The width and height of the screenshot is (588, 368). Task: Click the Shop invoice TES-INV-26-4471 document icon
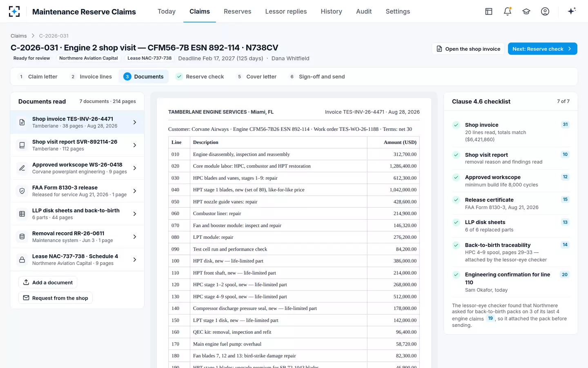[x=22, y=122]
